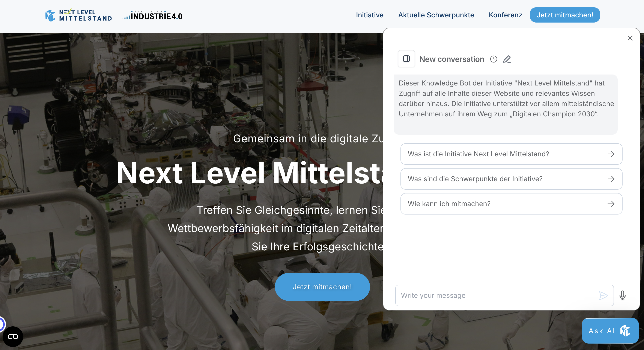Go to Konferenz nav link

[x=505, y=15]
